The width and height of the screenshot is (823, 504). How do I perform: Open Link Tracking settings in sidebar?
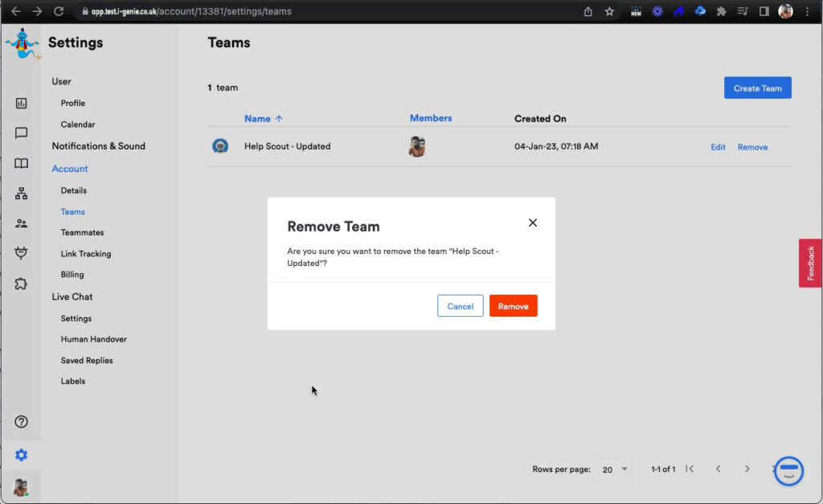click(86, 254)
